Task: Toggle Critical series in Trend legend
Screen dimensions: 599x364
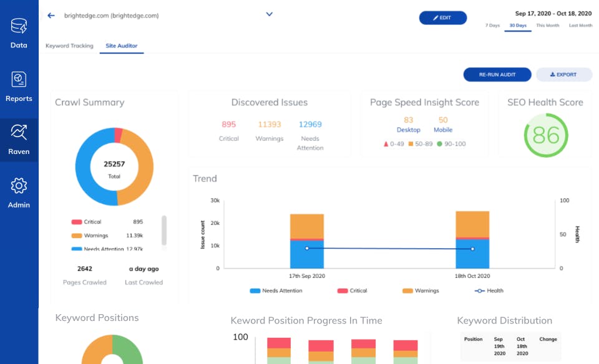Action: coord(352,290)
